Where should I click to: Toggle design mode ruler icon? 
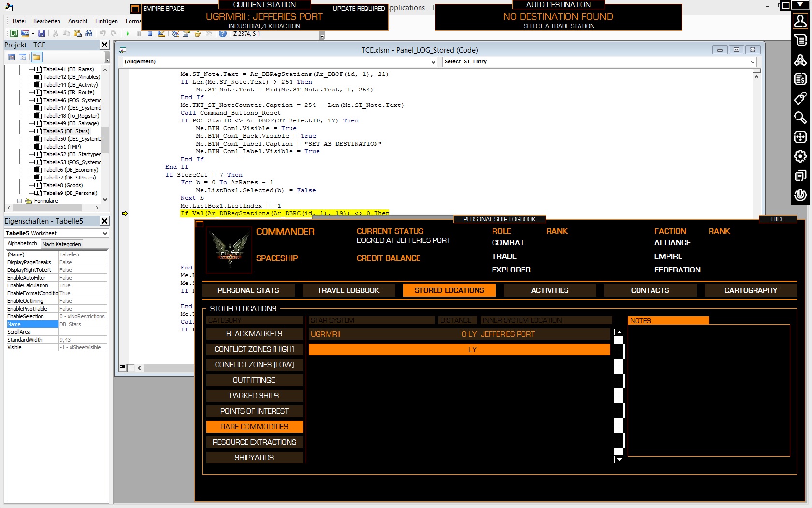tap(161, 33)
